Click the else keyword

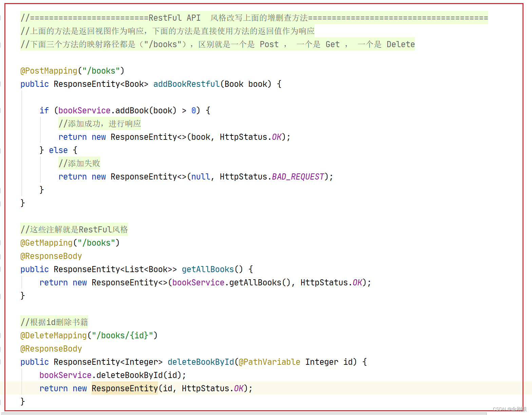[x=58, y=150]
